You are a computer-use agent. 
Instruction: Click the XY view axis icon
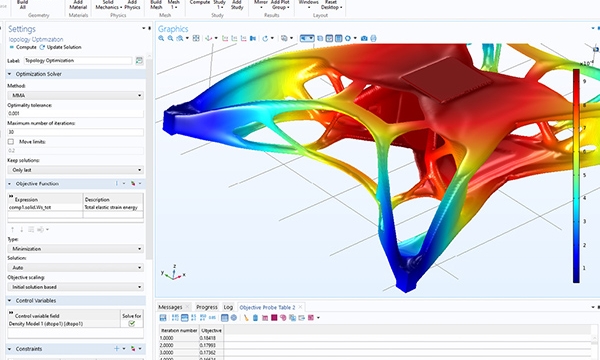(x=225, y=38)
